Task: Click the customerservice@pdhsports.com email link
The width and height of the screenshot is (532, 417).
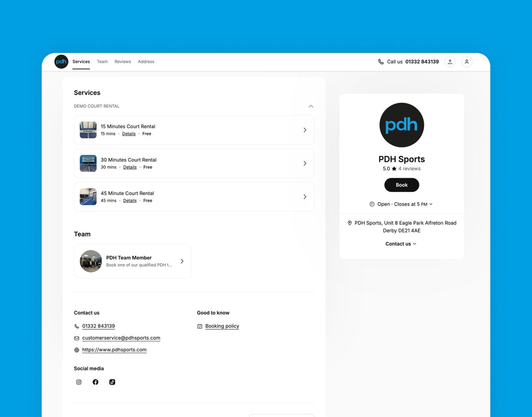Action: point(121,338)
